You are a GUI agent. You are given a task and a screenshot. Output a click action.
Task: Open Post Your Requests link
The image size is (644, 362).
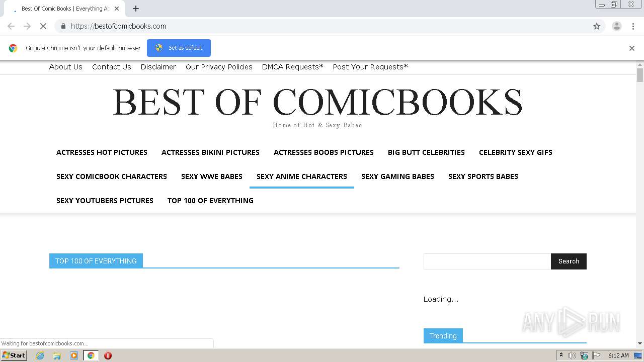[370, 67]
